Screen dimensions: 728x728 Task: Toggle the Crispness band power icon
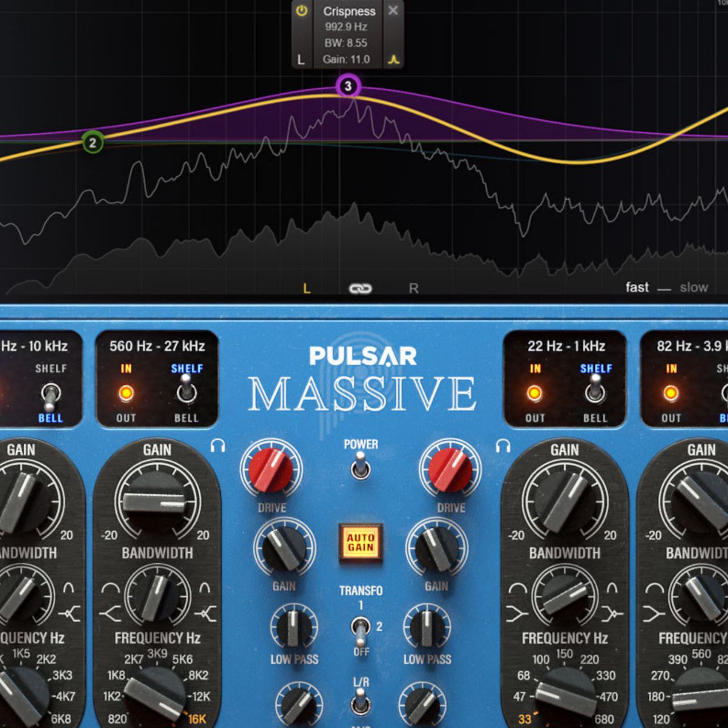[x=301, y=10]
